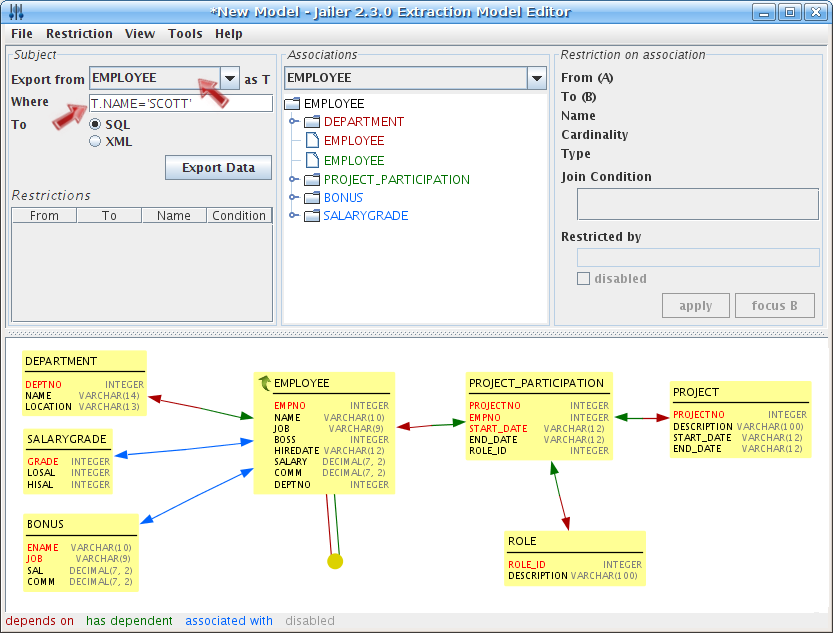Select the XML export radio button
Screen dimensions: 833x633
(x=96, y=142)
